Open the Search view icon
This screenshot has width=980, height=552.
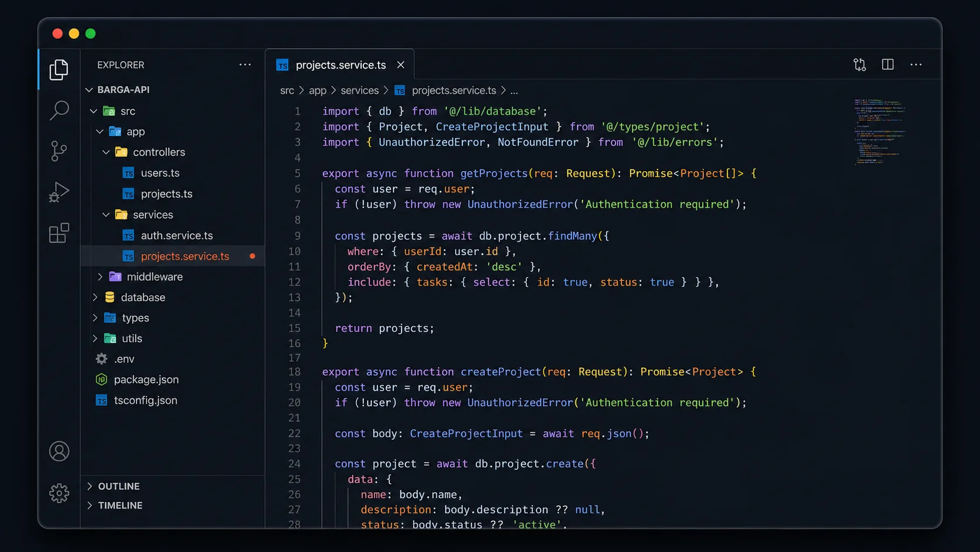59,110
